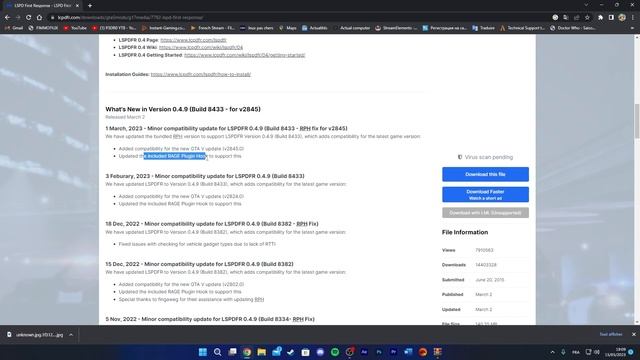Click the 15 Dec, 2022 update heading

[199, 264]
